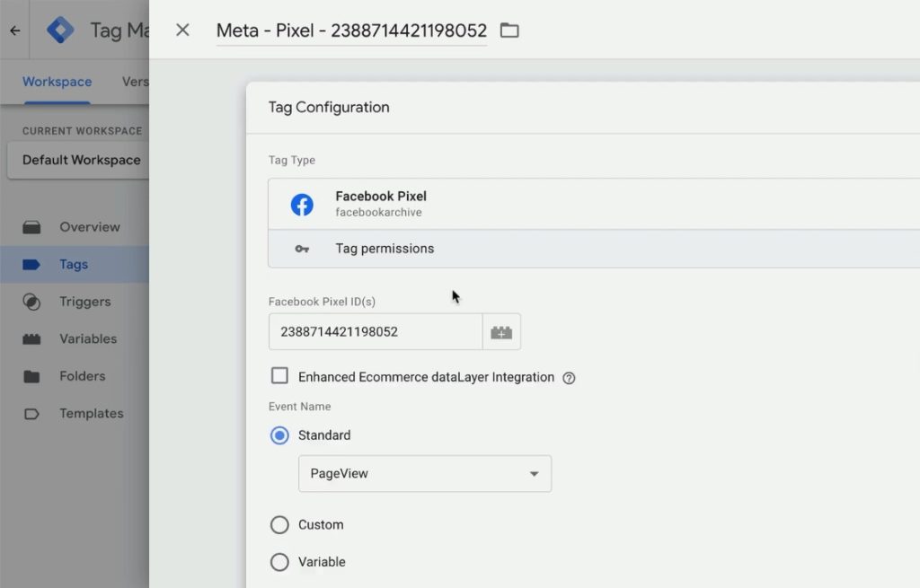920x588 pixels.
Task: Click the help icon beside Enhanced Ecommerce
Action: 569,378
